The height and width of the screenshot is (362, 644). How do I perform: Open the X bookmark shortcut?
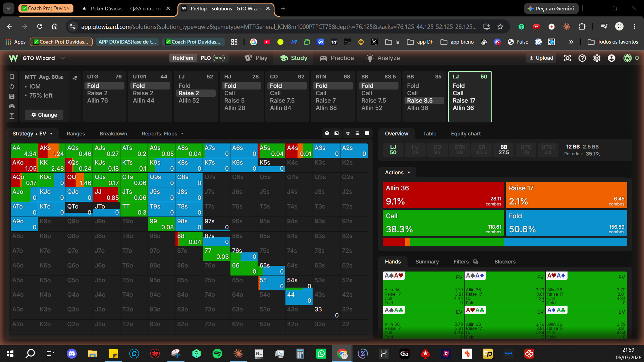(374, 42)
